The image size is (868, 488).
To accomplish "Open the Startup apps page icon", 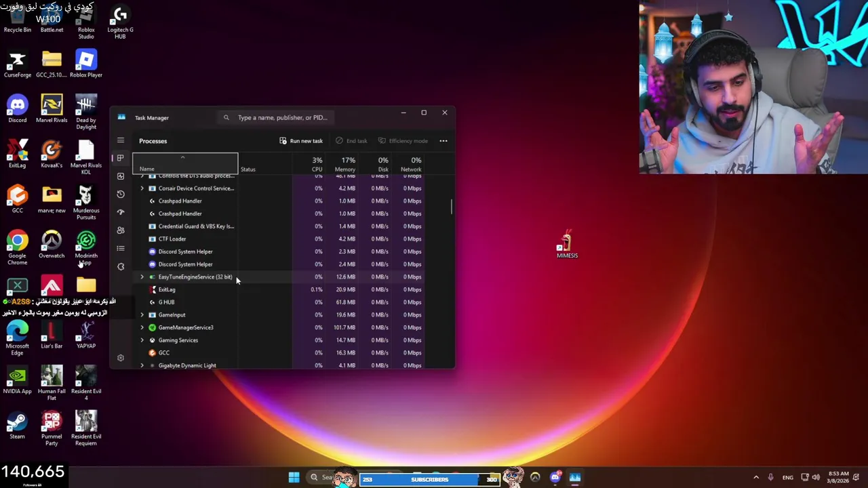I will pos(121,212).
